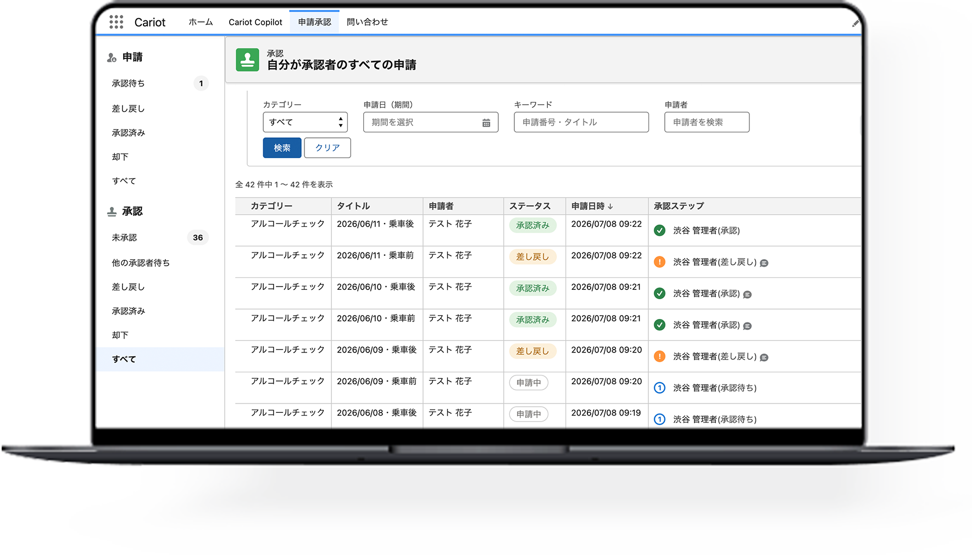Open 却下 under the 承認 section
Viewport: 972px width, 560px height.
(120, 335)
